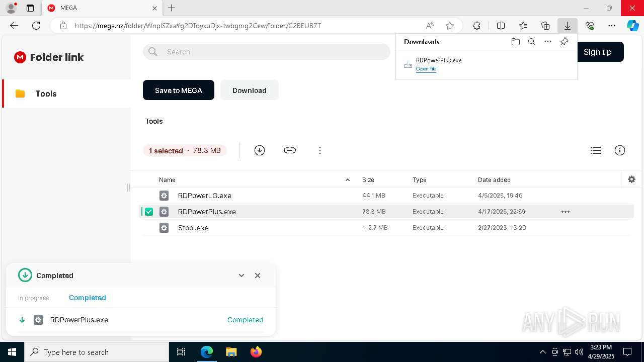This screenshot has height=362, width=644.
Task: Click RDPowerPlus.exe in the transfers list
Action: (79, 320)
